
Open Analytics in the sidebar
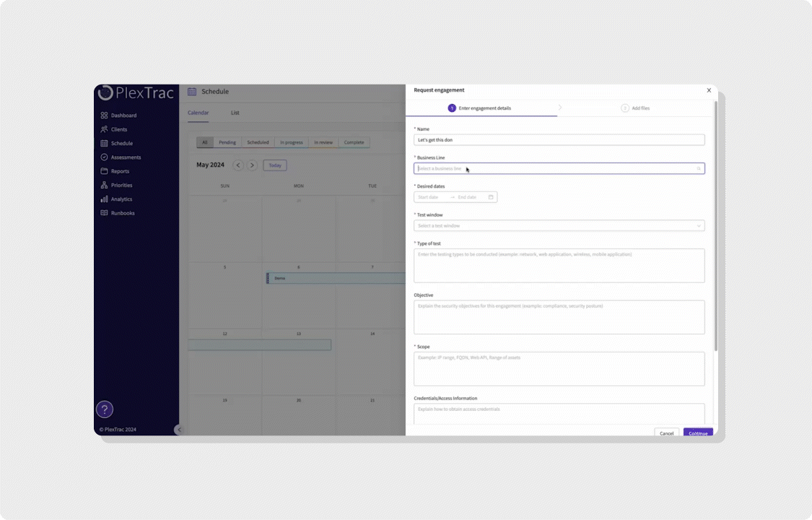[x=116, y=199]
